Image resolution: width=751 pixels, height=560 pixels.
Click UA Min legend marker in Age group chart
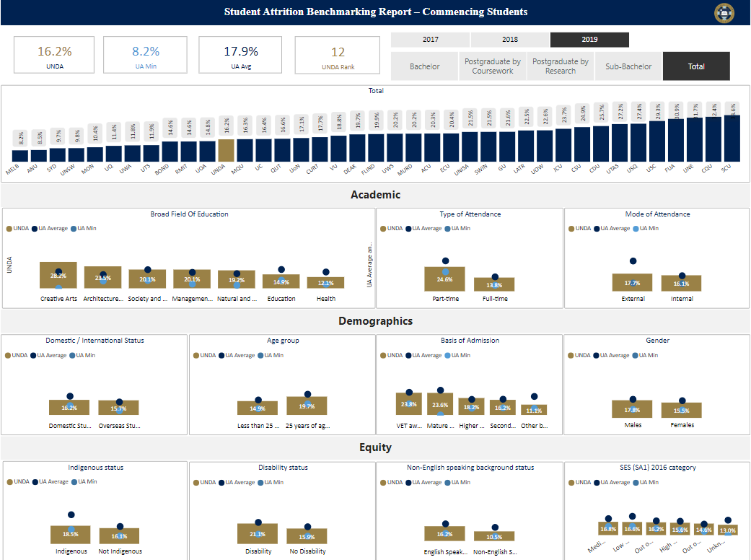tap(260, 356)
